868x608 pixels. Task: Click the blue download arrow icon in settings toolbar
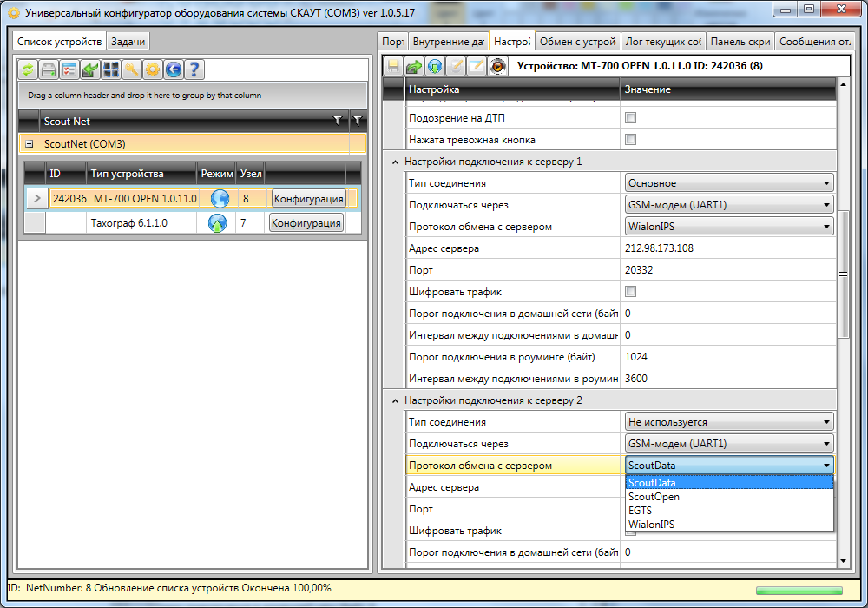(x=434, y=66)
